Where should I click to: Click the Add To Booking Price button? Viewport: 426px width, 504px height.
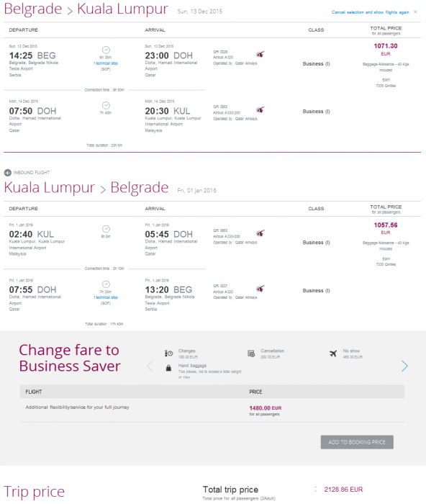coord(357,442)
